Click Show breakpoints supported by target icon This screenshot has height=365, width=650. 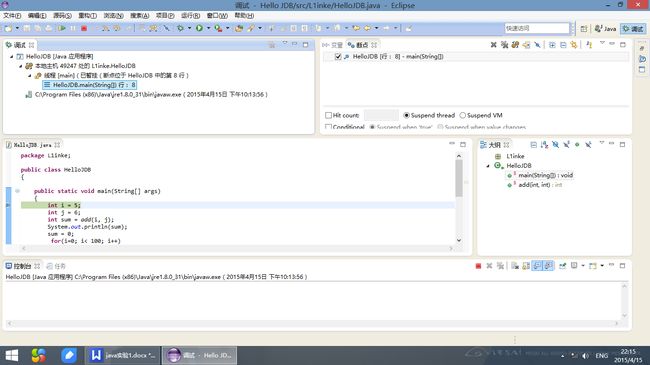click(515, 45)
